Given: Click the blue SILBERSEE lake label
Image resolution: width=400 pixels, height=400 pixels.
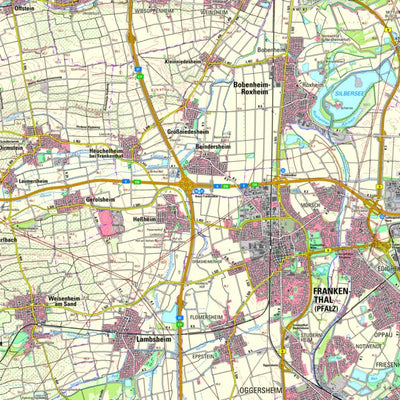Looking at the screenshot, I should [x=349, y=94].
